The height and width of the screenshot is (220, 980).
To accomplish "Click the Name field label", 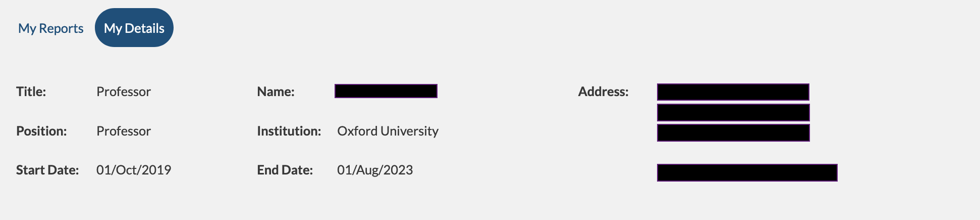I will (x=276, y=92).
